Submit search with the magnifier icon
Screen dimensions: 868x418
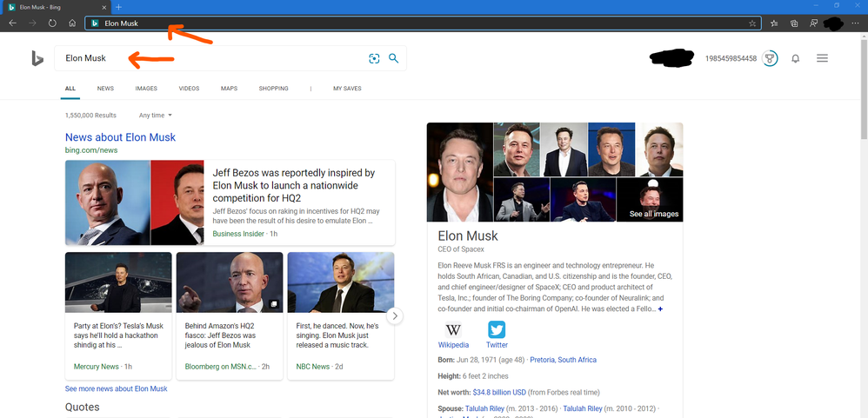[x=394, y=58]
